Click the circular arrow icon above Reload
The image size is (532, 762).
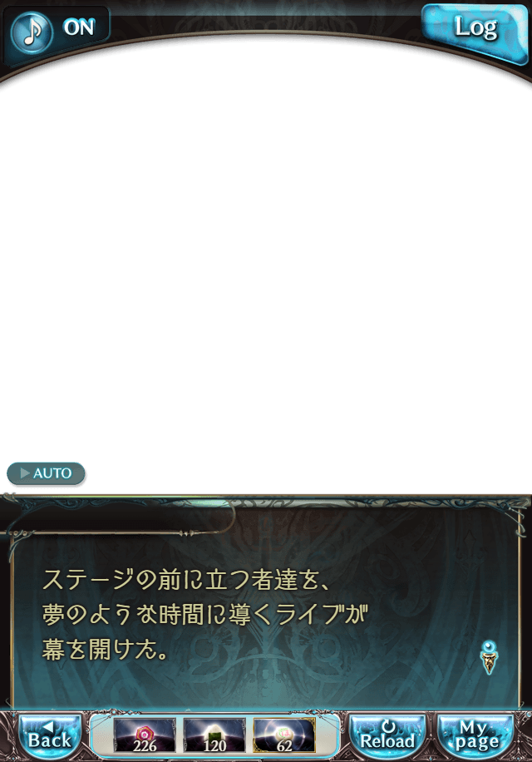(388, 727)
